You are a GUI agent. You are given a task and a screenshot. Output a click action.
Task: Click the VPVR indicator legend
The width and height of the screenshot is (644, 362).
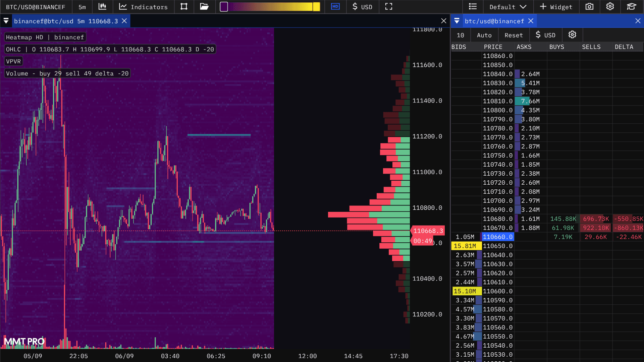click(13, 61)
